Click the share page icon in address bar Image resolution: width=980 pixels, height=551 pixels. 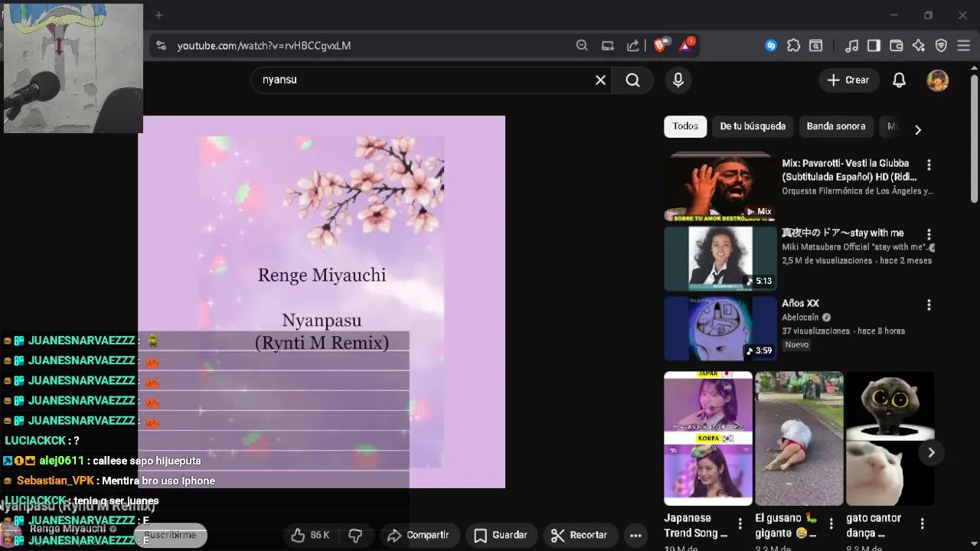633,46
